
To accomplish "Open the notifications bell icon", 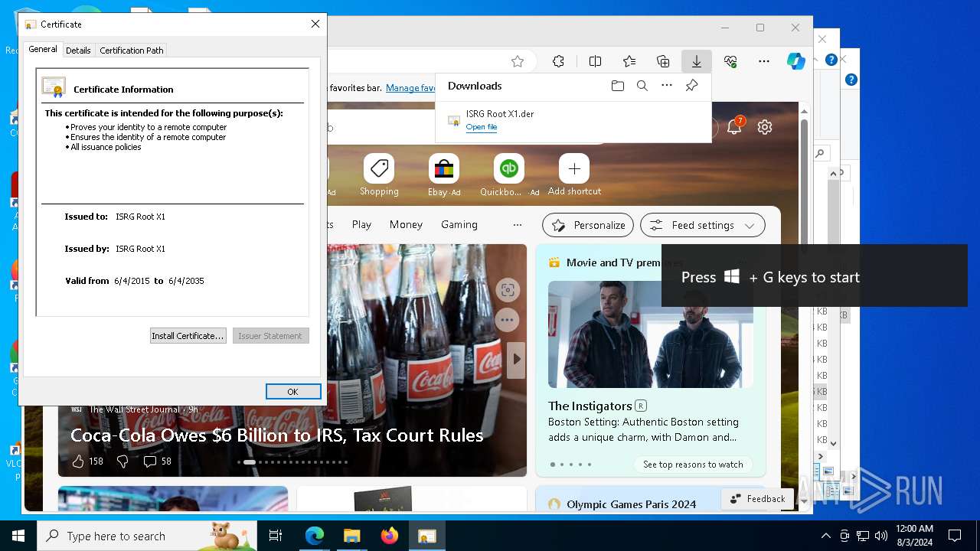I will coord(734,127).
